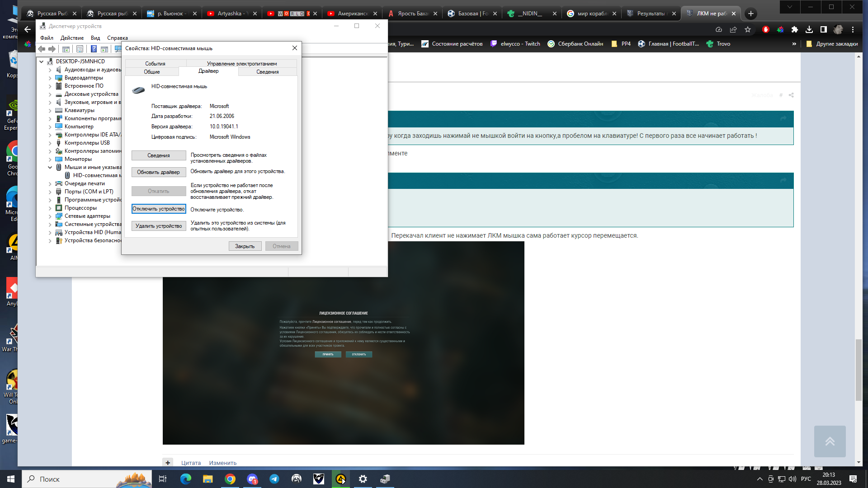Click the Chrome back arrow button
The width and height of the screenshot is (868, 488).
pos(28,29)
